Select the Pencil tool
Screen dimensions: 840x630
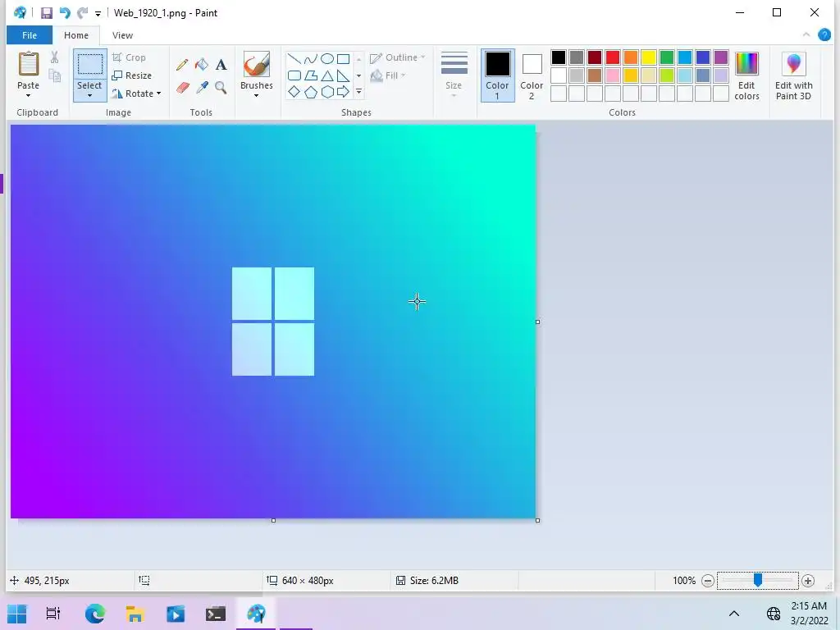pos(181,65)
